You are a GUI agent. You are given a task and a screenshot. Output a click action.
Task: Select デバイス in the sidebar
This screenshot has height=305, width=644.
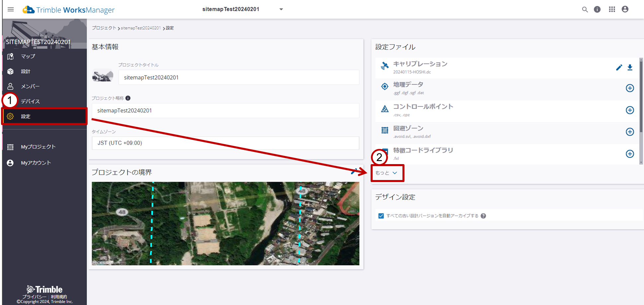[x=30, y=101]
